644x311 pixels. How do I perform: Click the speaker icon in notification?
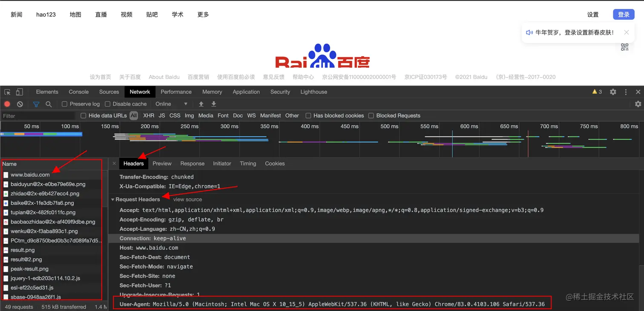(529, 32)
